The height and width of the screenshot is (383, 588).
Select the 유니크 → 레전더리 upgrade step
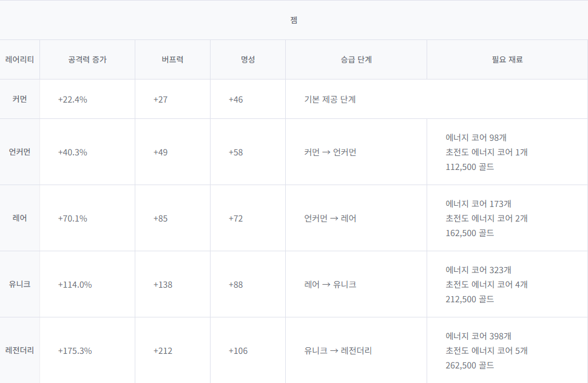338,351
